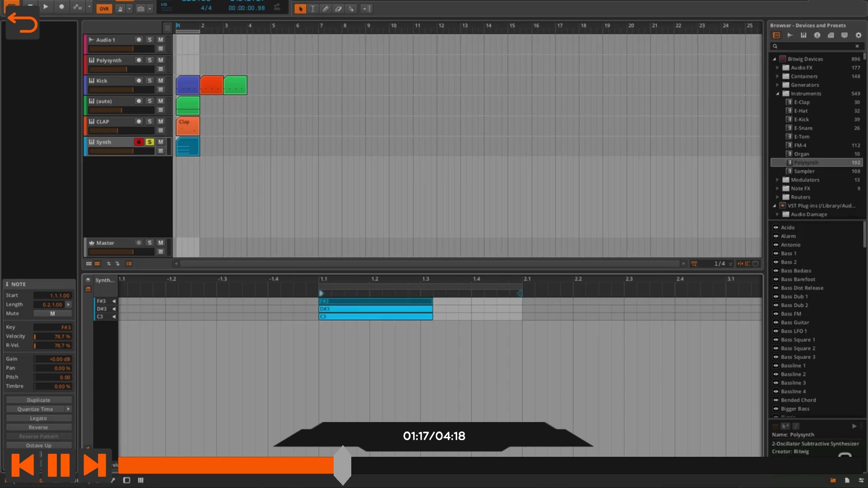Select the E-Kick device in browser

click(x=816, y=120)
